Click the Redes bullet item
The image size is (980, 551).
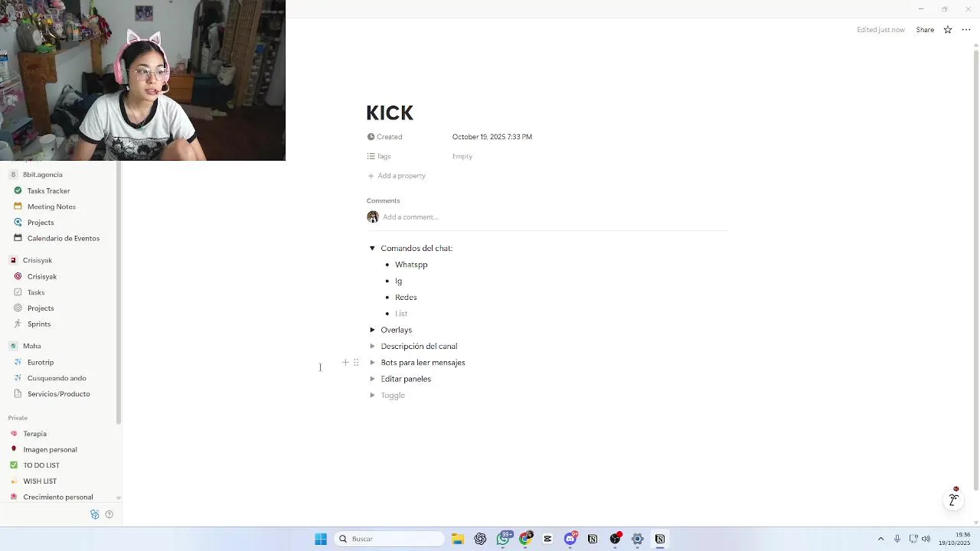pos(406,297)
